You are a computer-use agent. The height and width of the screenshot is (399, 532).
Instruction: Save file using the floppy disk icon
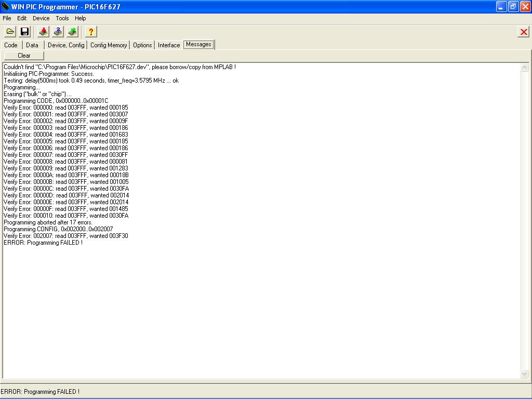click(25, 32)
